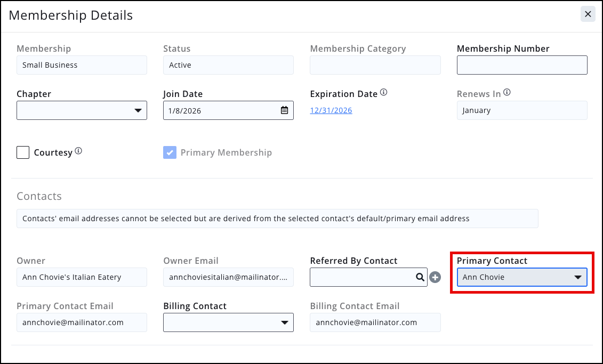This screenshot has width=603, height=364.
Task: Toggle the Primary Membership checkbox
Action: point(170,152)
